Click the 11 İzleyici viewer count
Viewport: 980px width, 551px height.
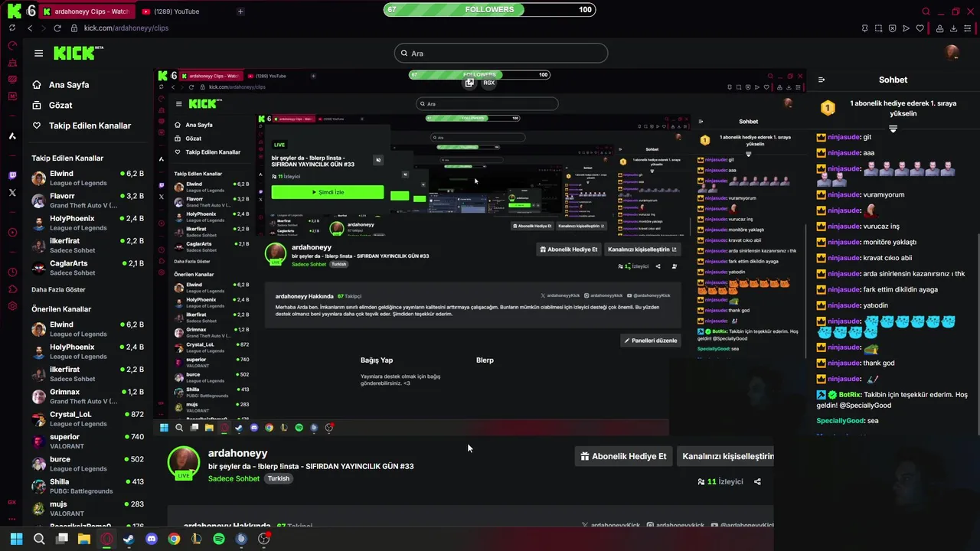coord(720,481)
